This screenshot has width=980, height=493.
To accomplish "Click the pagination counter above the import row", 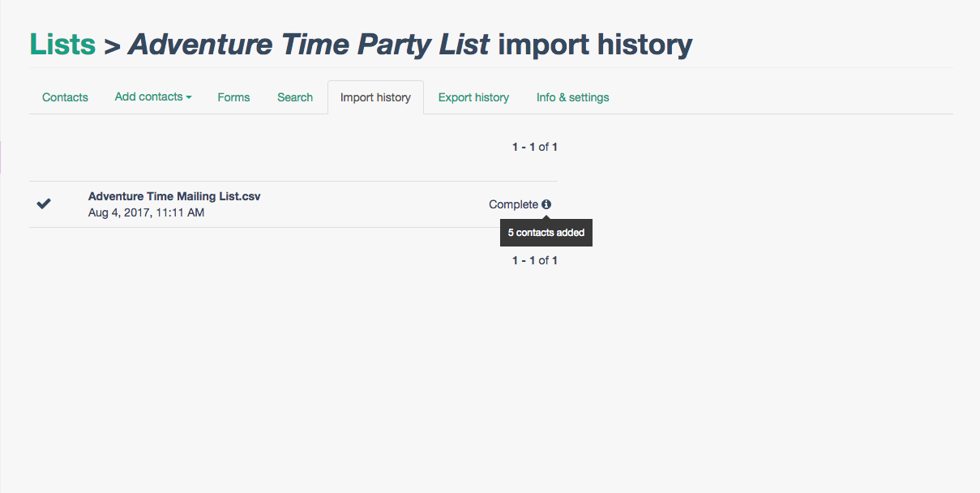I will [x=534, y=147].
